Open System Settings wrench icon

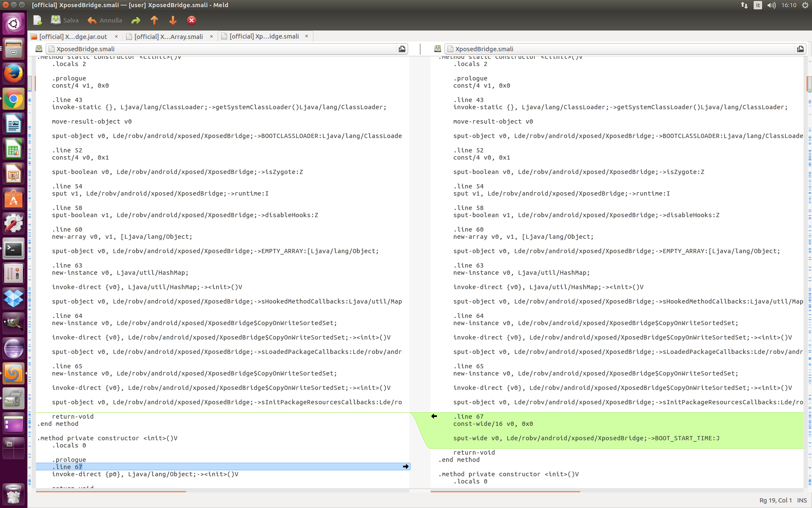[14, 224]
